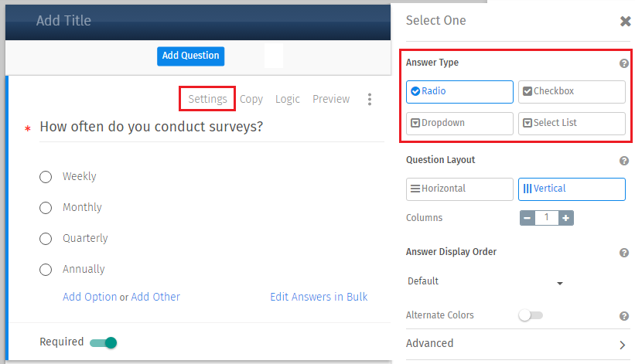635x364 pixels.
Task: Open the Default answer display order dropdown
Action: coord(485,281)
